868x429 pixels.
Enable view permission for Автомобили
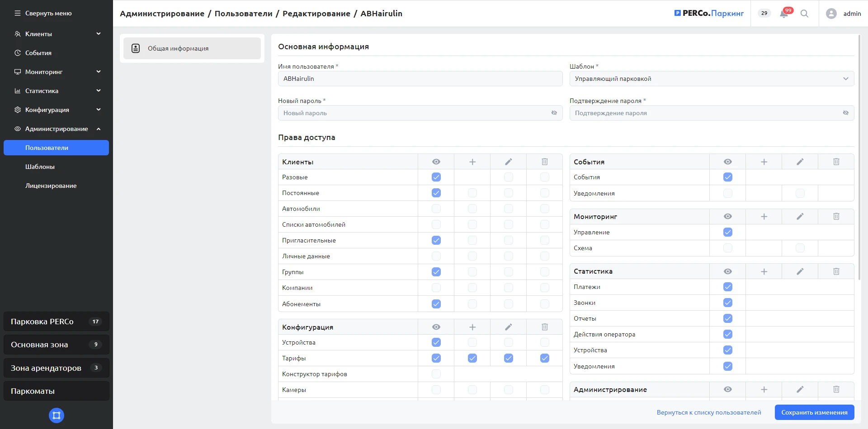pos(436,209)
